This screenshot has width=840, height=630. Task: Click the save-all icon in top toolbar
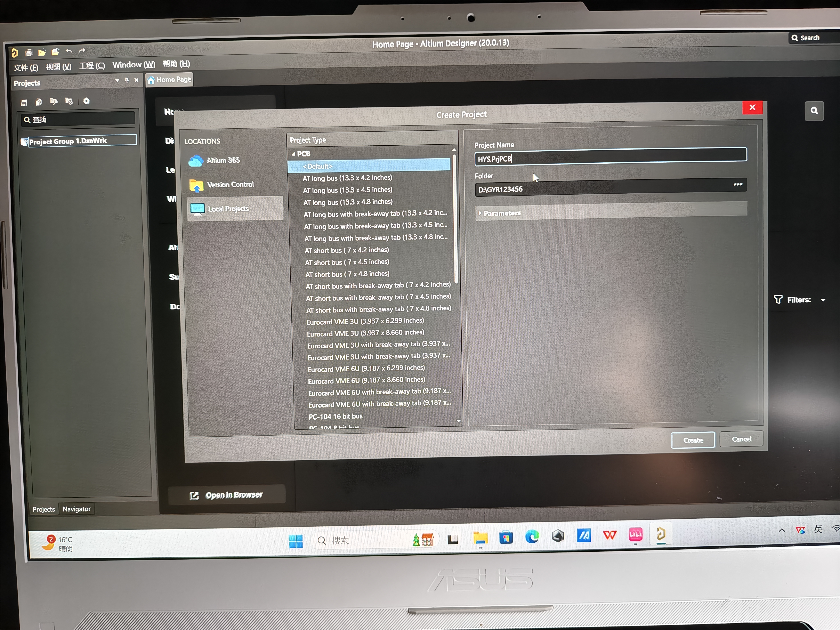(29, 53)
